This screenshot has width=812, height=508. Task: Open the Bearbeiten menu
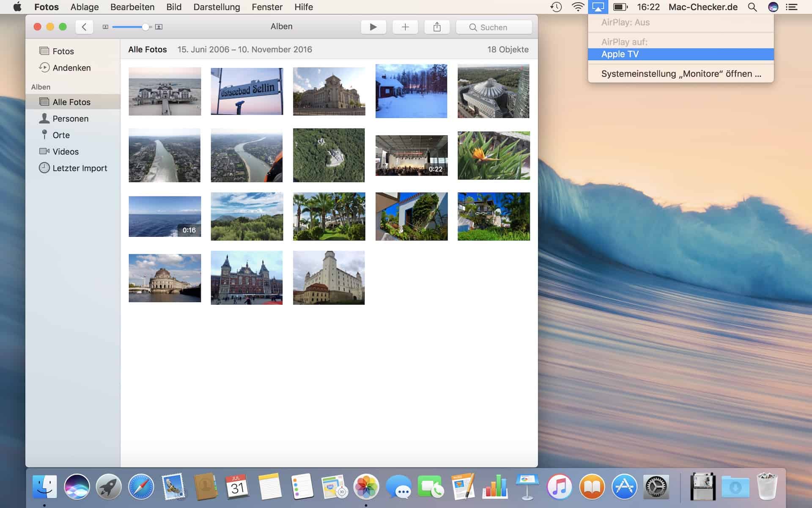[132, 7]
